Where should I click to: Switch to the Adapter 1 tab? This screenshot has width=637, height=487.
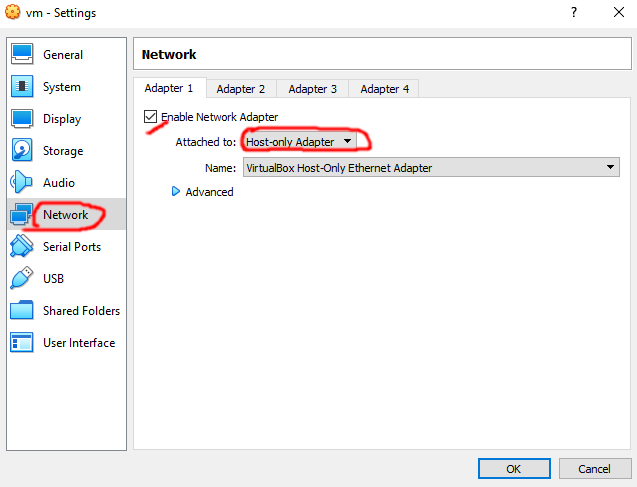169,88
